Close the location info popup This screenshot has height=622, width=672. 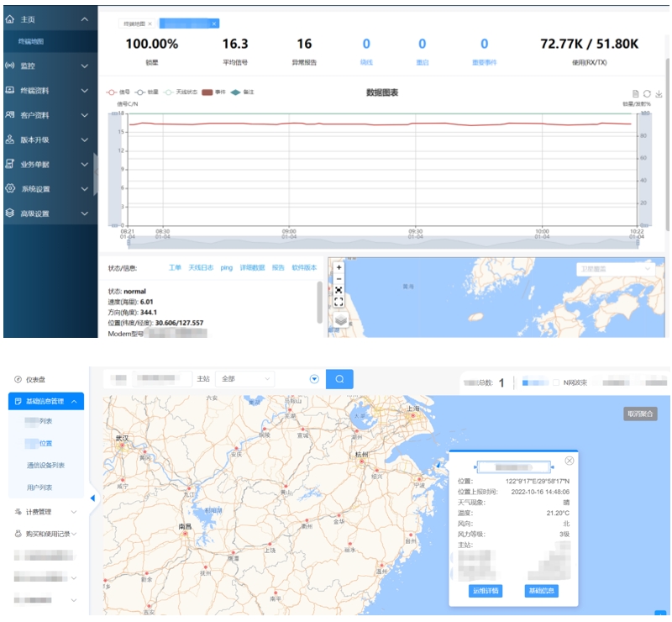tap(569, 461)
